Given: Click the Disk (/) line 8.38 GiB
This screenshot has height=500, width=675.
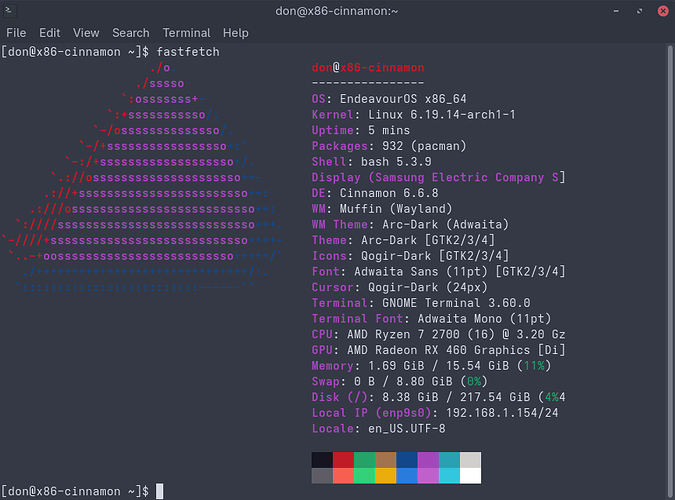Looking at the screenshot, I should point(438,398).
